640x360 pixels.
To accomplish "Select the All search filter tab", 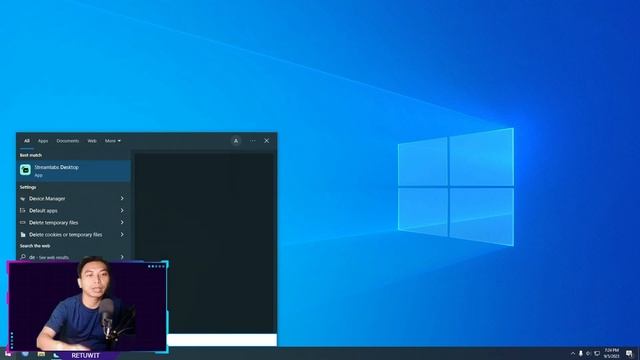I will coord(27,141).
